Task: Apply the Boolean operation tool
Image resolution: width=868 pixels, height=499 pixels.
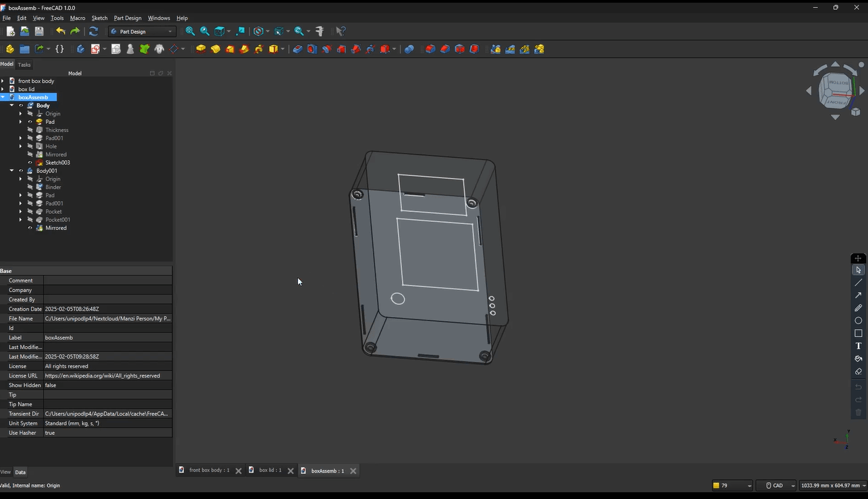Action: pos(409,49)
